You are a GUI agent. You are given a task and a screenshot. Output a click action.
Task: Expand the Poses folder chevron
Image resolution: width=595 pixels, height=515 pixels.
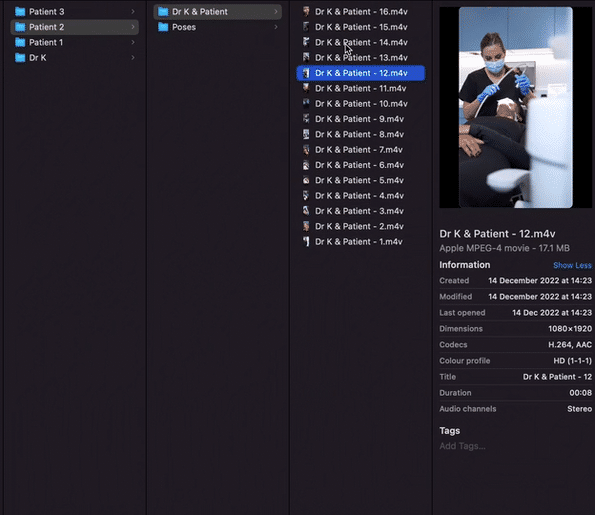(276, 27)
